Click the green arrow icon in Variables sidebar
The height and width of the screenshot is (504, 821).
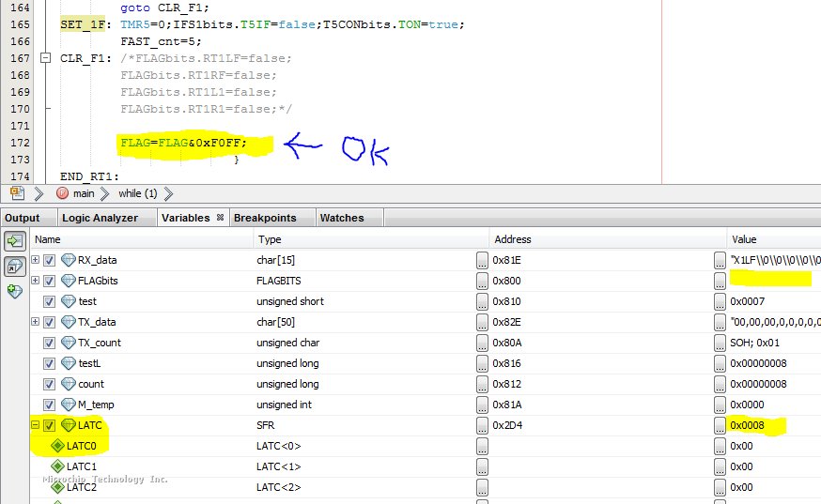click(x=15, y=240)
